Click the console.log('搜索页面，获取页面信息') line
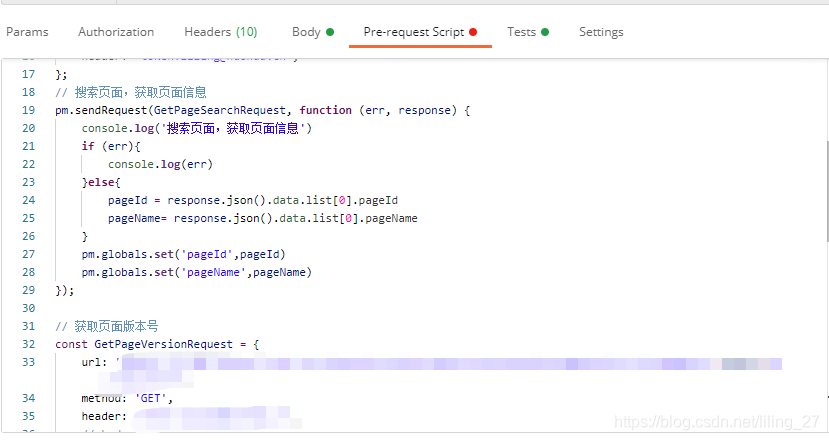Image resolution: width=829 pixels, height=440 pixels. point(197,128)
